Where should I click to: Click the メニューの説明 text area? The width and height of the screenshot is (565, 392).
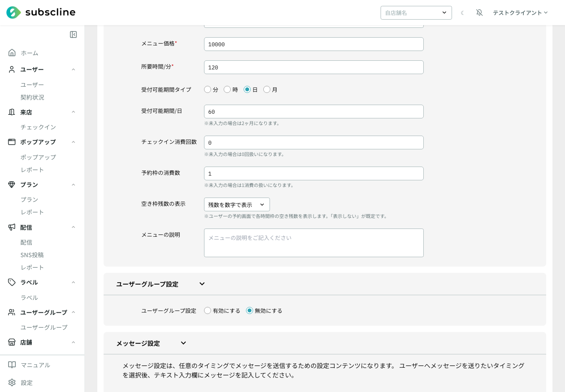(x=314, y=243)
